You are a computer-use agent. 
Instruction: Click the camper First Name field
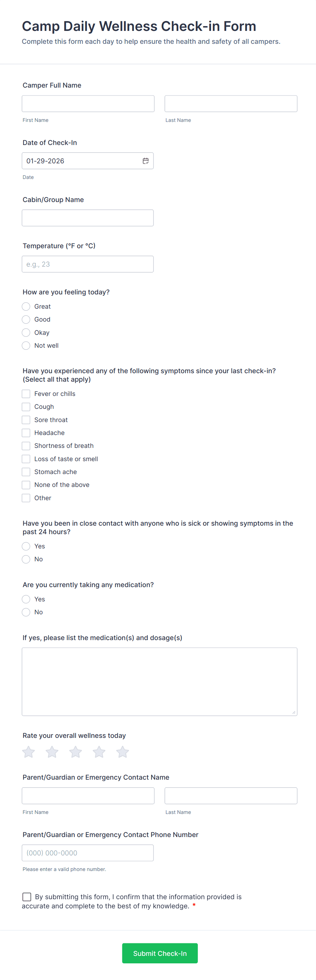click(88, 103)
